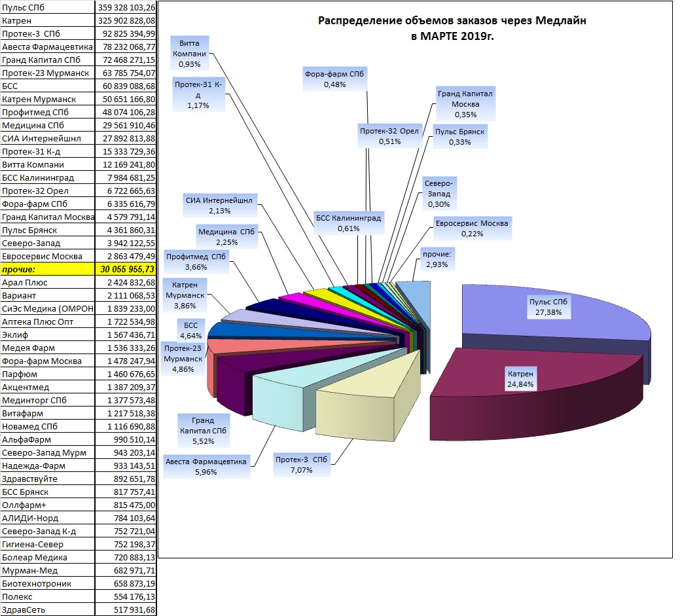Select the БСС Калининград 0,61% label
This screenshot has width=680, height=616.
[348, 223]
